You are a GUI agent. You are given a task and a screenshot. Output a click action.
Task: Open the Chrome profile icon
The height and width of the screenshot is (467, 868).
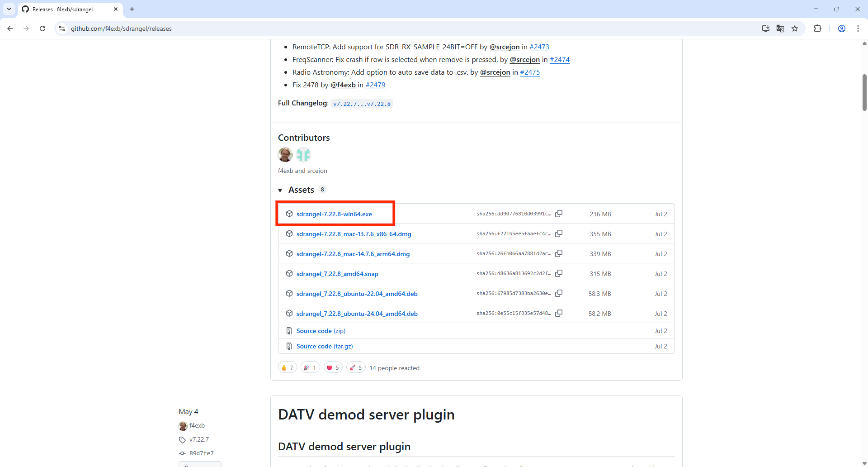[842, 29]
